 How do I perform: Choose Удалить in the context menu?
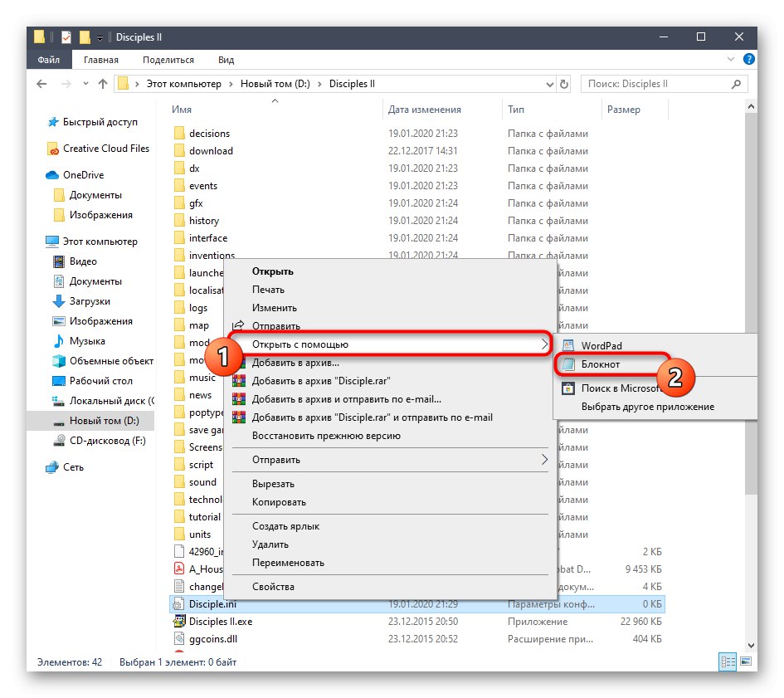click(x=270, y=544)
